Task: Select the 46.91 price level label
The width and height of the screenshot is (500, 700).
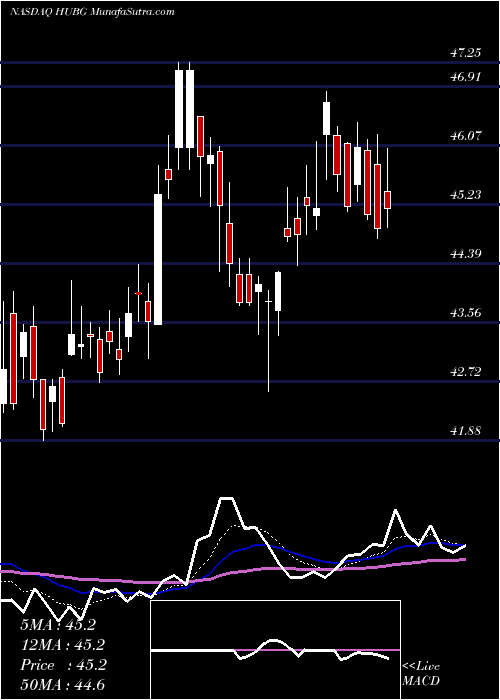Action: tap(466, 77)
